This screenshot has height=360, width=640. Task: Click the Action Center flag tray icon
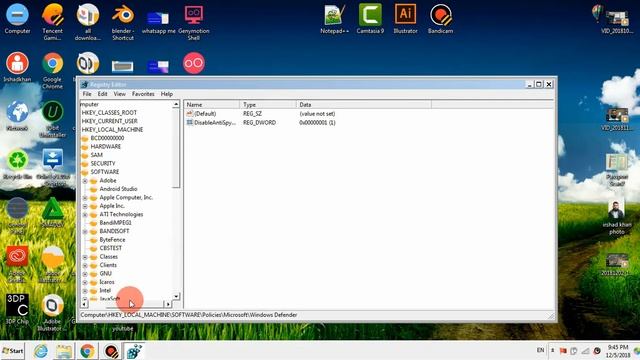click(x=563, y=351)
